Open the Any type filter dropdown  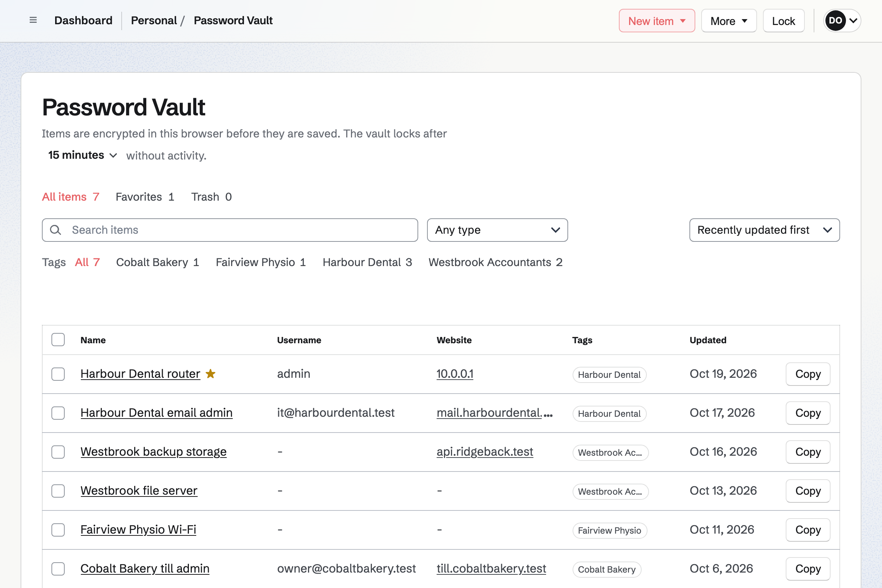click(497, 230)
